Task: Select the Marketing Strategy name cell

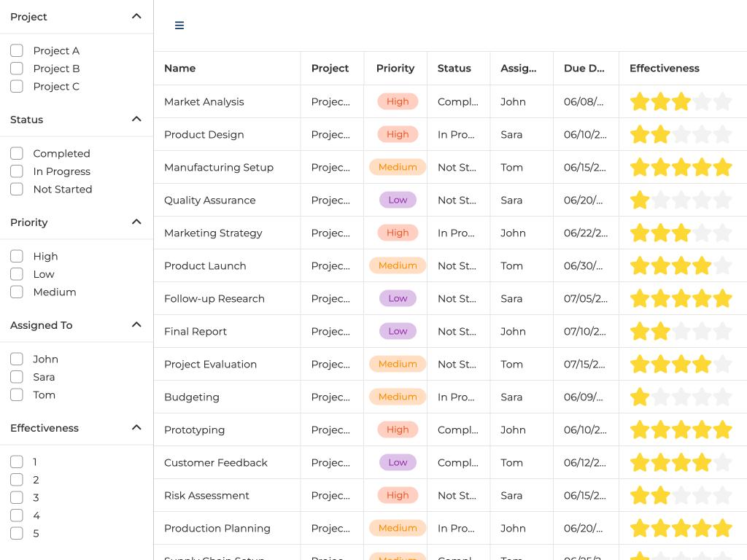Action: click(x=213, y=233)
